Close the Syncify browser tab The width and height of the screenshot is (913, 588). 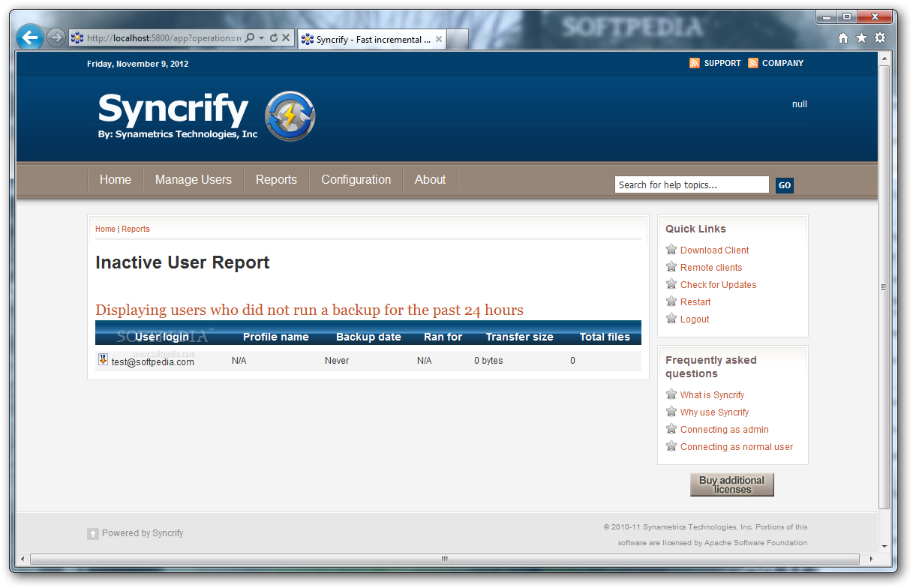click(x=439, y=39)
